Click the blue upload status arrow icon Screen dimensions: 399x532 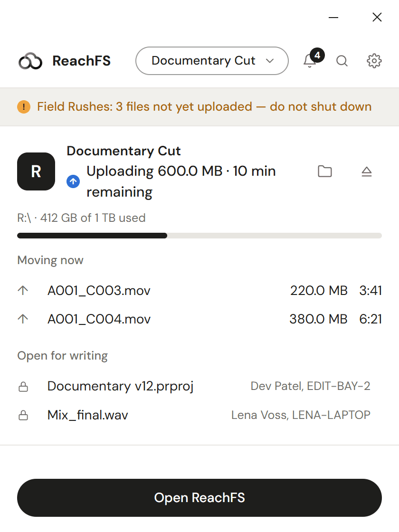point(73,181)
